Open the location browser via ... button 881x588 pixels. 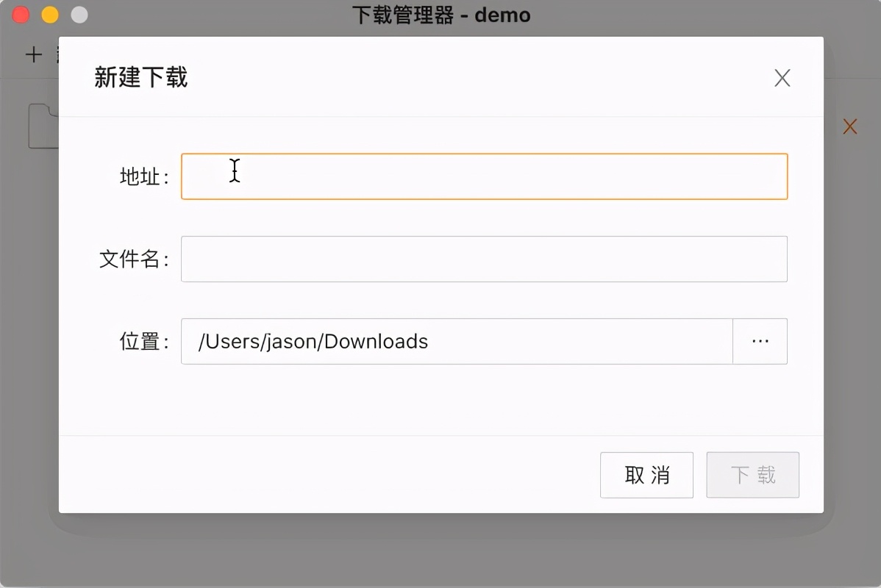760,341
